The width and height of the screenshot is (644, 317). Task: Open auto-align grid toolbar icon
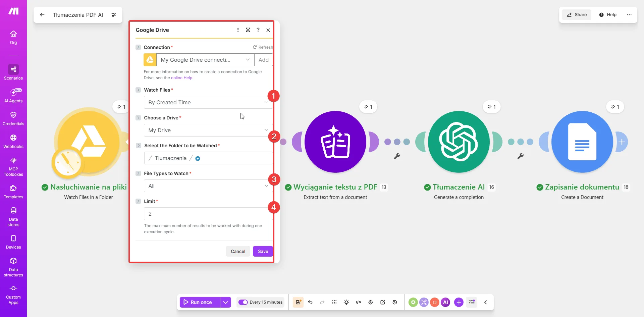pos(334,302)
